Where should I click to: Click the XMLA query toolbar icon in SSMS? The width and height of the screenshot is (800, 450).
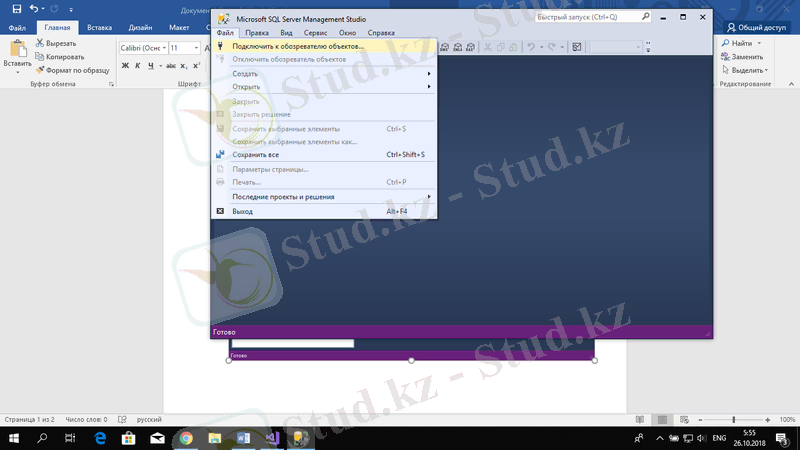coord(458,47)
